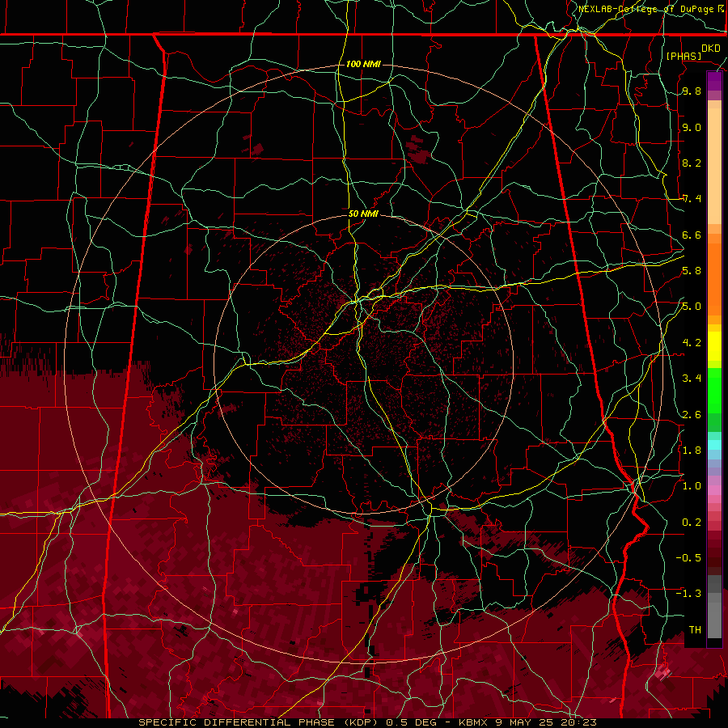Click the 1.8 scale value
Image resolution: width=728 pixels, height=728 pixels.
(692, 451)
